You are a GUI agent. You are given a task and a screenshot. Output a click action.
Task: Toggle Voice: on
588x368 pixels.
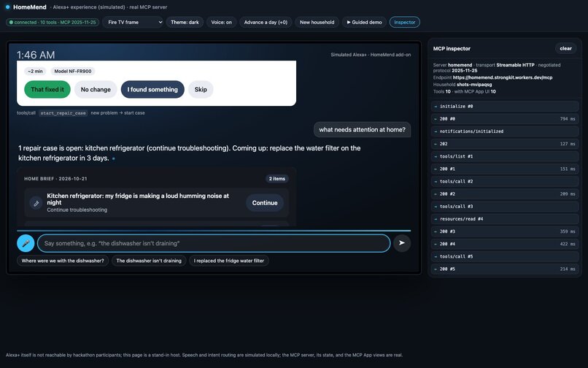pos(221,22)
